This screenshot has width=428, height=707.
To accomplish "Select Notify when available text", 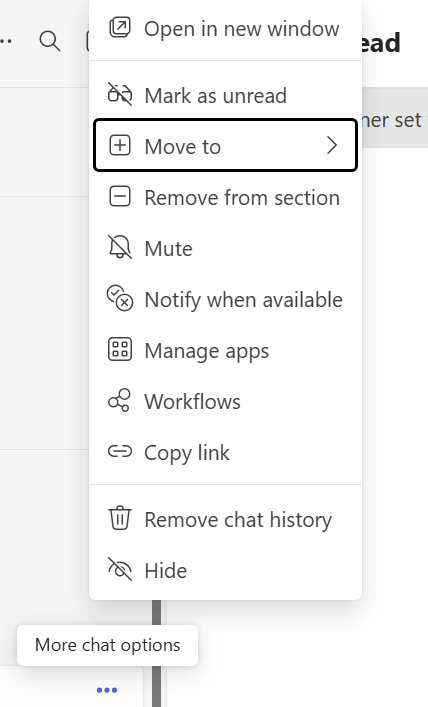I will [x=244, y=300].
